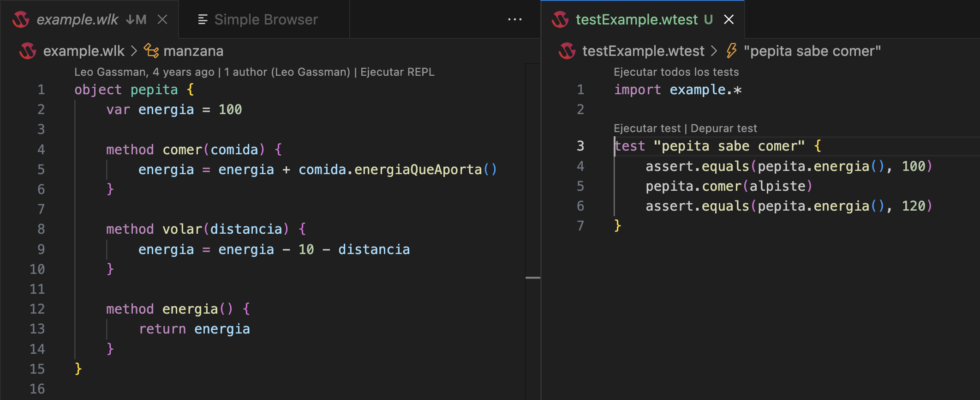Select the testExample.wtest tab

point(636,19)
